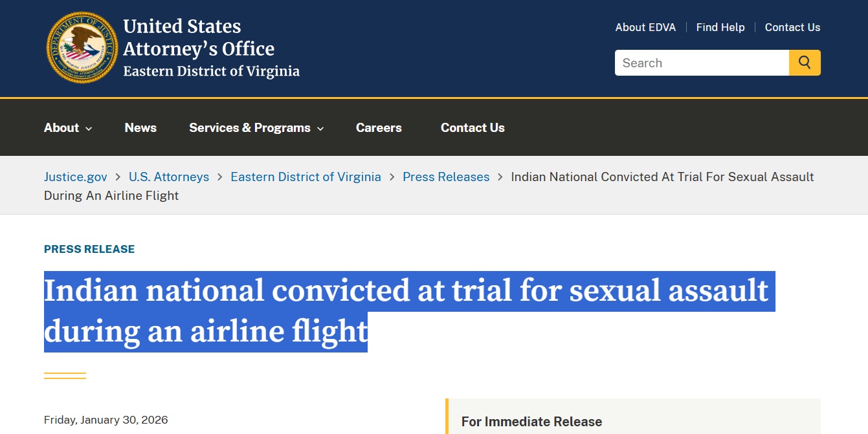The image size is (868, 434).
Task: Click the highlighted press release headline
Action: click(x=408, y=311)
